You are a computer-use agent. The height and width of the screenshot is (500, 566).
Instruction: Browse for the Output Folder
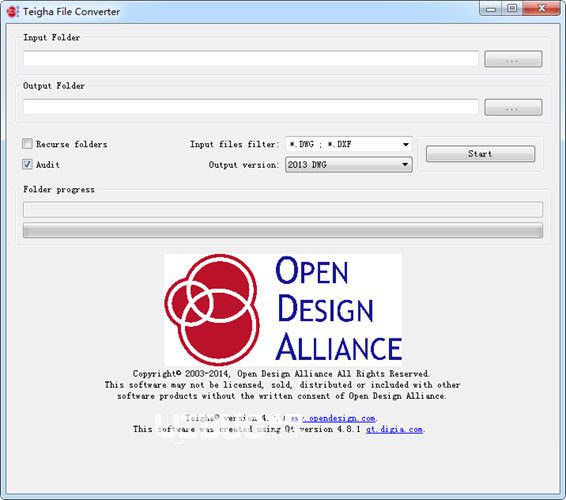pyautogui.click(x=513, y=107)
